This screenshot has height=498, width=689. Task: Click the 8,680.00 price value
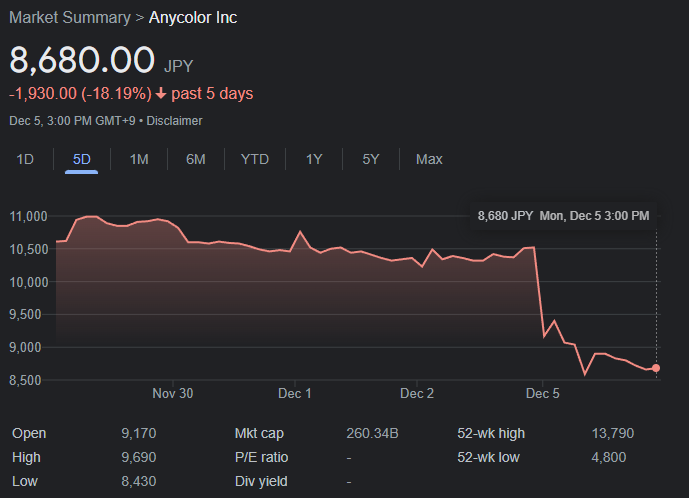82,60
